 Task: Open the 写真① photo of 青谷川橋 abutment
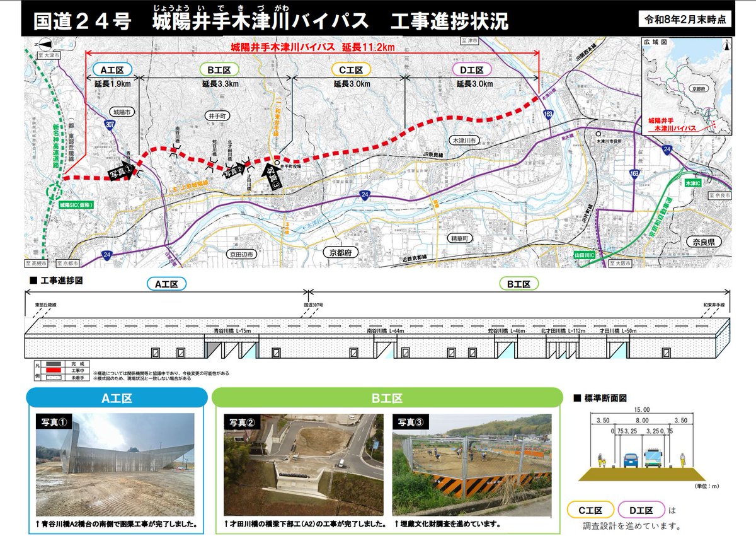[115, 465]
